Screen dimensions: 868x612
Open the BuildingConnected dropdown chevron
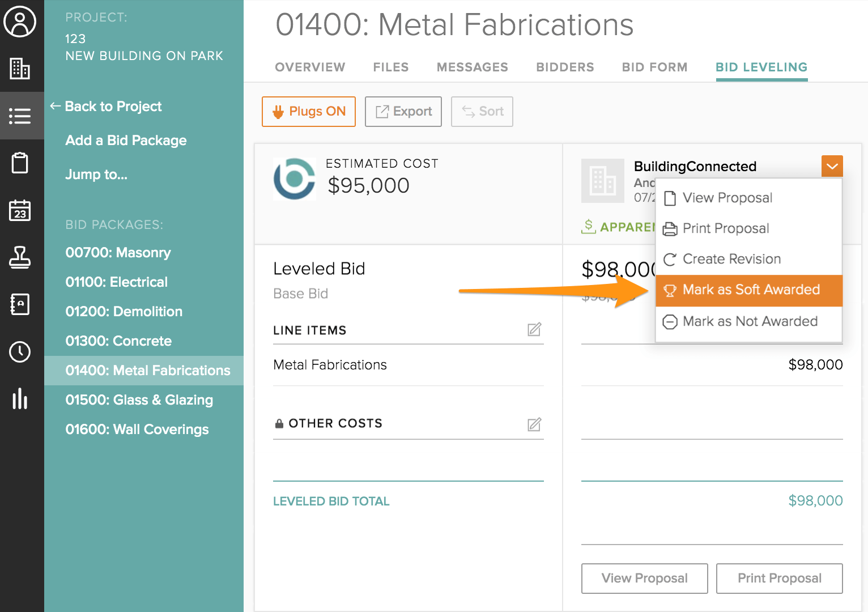pos(831,165)
